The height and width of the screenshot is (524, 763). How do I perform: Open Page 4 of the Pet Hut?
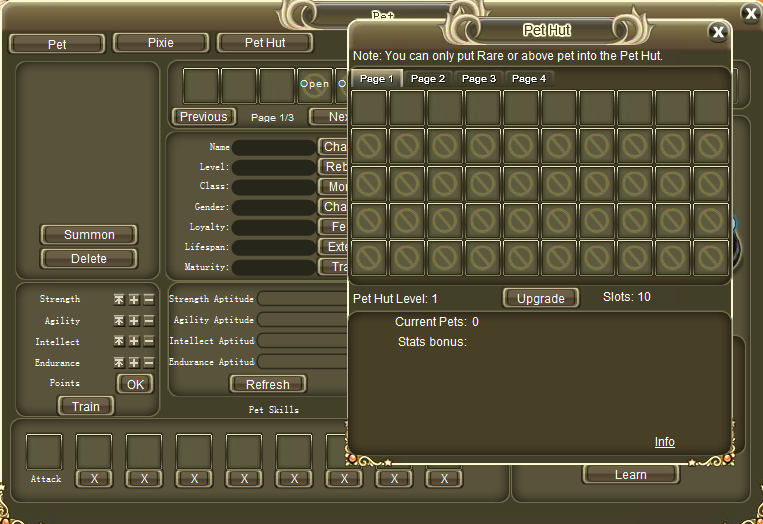coord(529,78)
